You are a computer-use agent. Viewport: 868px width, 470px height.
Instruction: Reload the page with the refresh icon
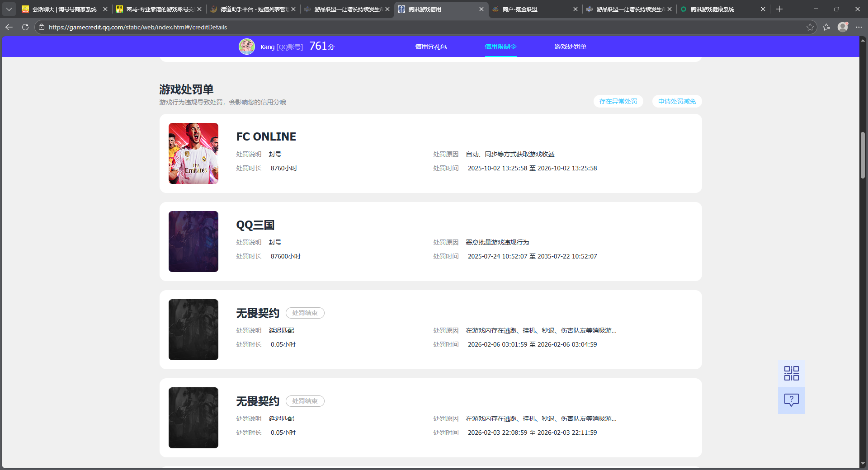tap(25, 27)
